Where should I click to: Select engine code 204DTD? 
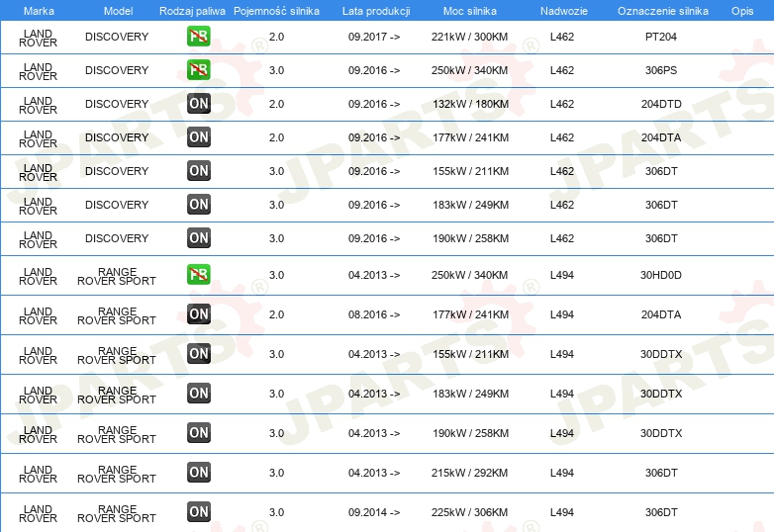pos(661,104)
